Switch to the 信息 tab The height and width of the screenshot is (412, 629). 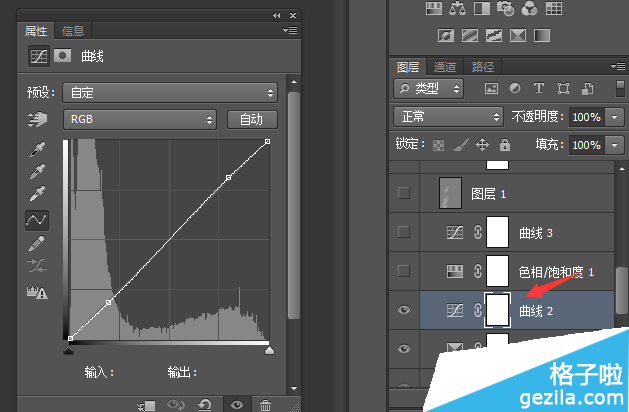tap(73, 31)
